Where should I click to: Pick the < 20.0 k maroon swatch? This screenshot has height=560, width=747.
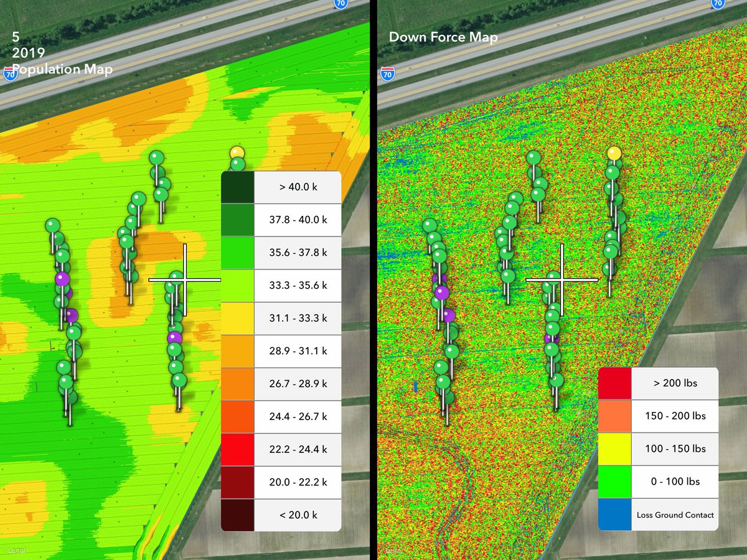point(238,515)
